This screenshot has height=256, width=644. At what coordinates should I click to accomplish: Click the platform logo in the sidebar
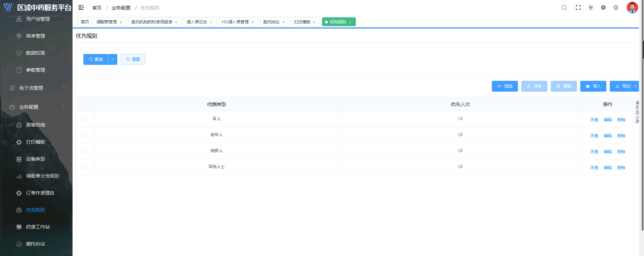[x=8, y=7]
